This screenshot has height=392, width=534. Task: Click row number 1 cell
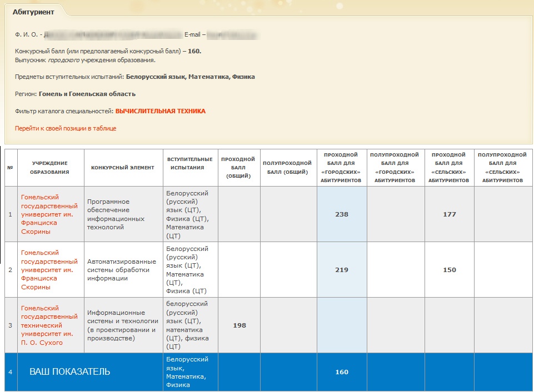click(10, 214)
